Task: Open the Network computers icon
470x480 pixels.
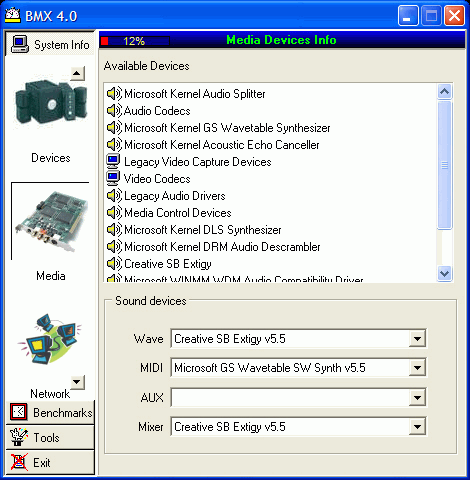Action: click(x=50, y=338)
